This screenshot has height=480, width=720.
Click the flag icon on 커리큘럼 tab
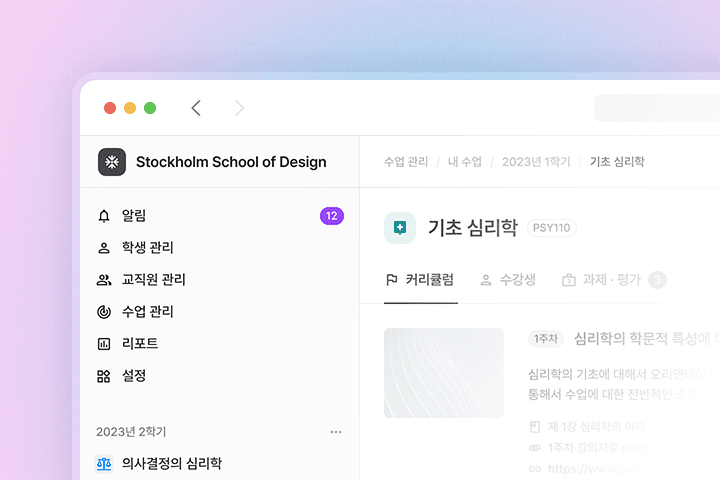392,280
